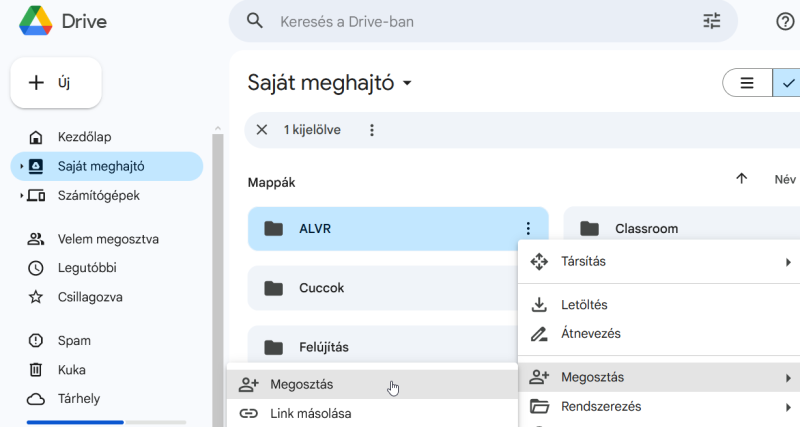Screen dimensions: 800x427
Task: Choose Link másolása in submenu
Action: (x=372, y=413)
